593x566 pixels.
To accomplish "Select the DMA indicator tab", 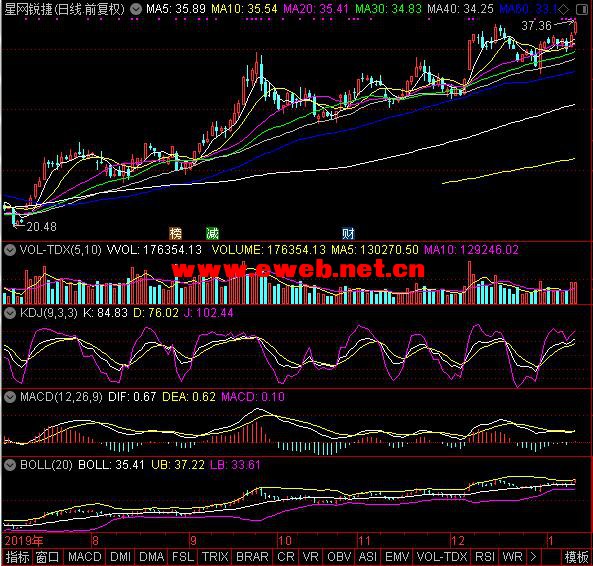I will coord(152,557).
